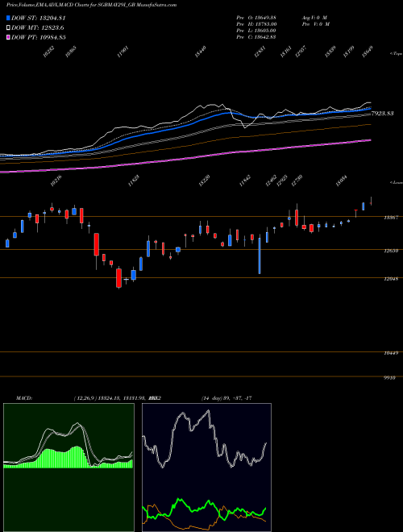
Task: Click the 11991 top value label
Action: 123,52
